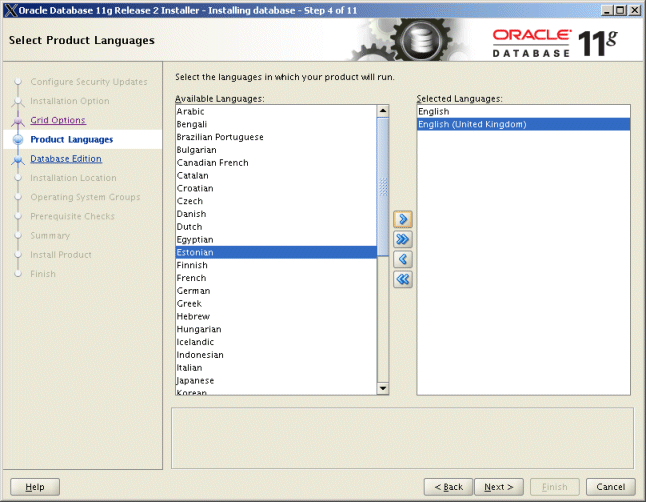Select Hungarian in Available Languages
The height and width of the screenshot is (502, 646).
(x=276, y=329)
